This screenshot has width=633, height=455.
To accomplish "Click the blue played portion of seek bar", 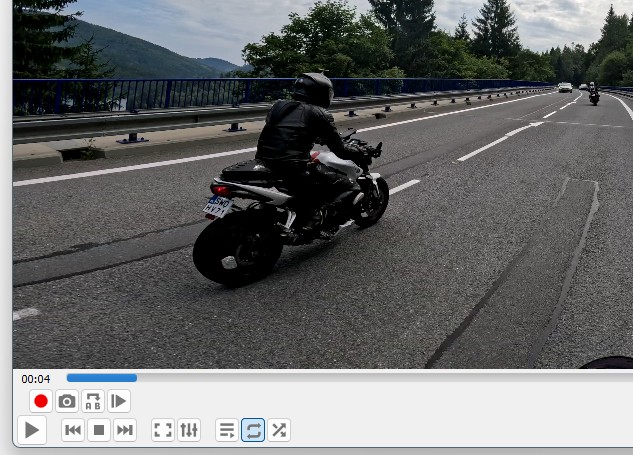I will pyautogui.click(x=101, y=378).
